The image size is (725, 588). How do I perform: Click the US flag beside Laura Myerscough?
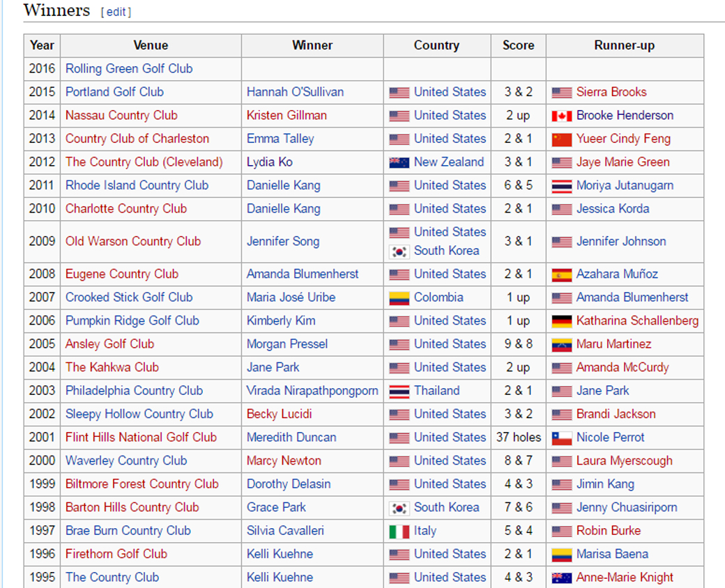tap(562, 461)
